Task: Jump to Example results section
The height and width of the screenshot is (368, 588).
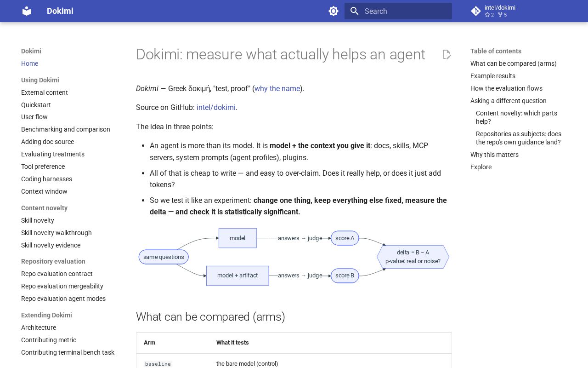Action: (x=493, y=76)
